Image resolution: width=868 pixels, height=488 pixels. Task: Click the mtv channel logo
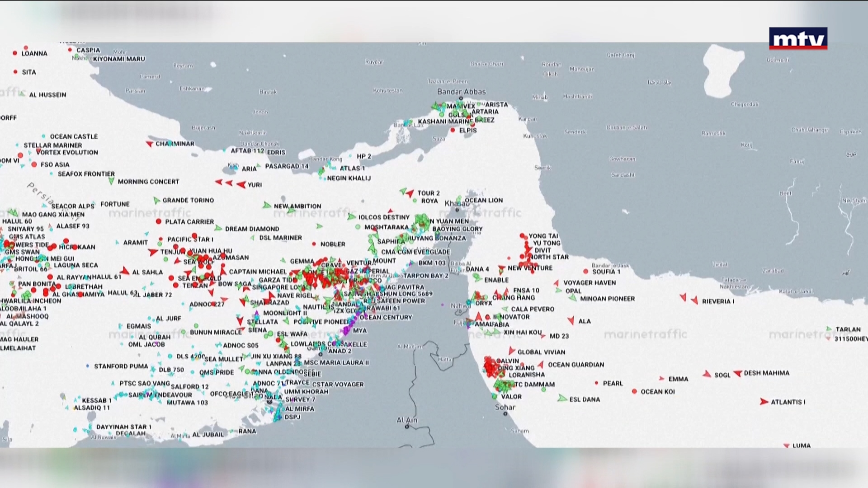(x=798, y=39)
